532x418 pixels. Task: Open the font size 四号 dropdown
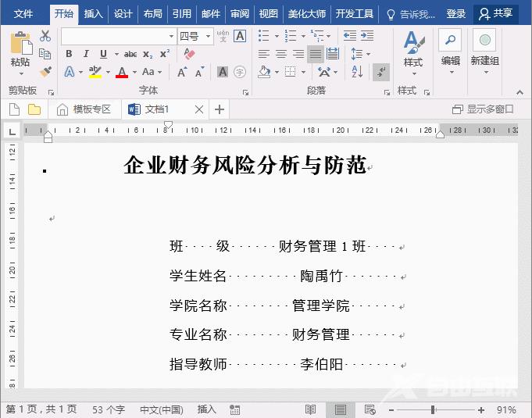coord(195,36)
